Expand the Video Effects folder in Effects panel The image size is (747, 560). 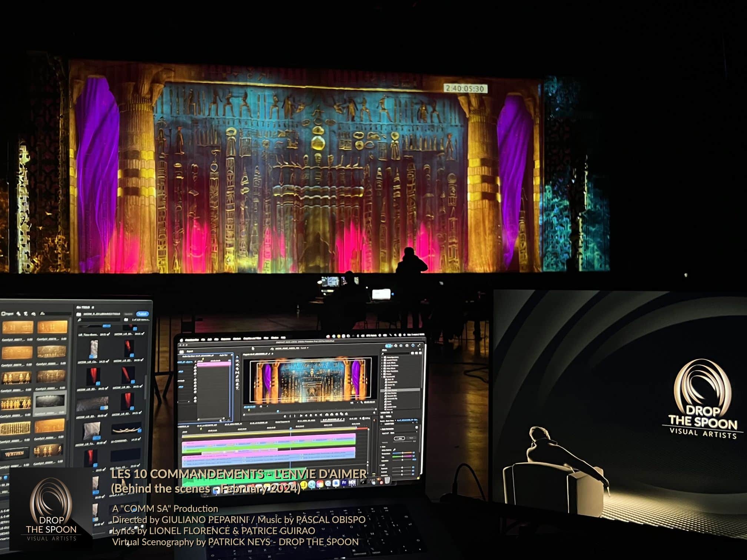coord(382,369)
